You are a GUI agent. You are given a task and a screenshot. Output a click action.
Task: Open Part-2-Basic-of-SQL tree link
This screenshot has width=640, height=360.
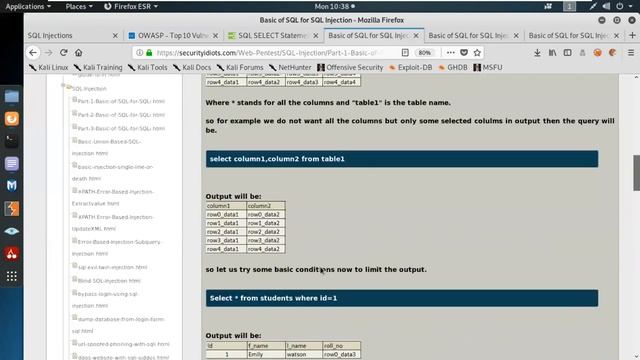[x=121, y=115]
